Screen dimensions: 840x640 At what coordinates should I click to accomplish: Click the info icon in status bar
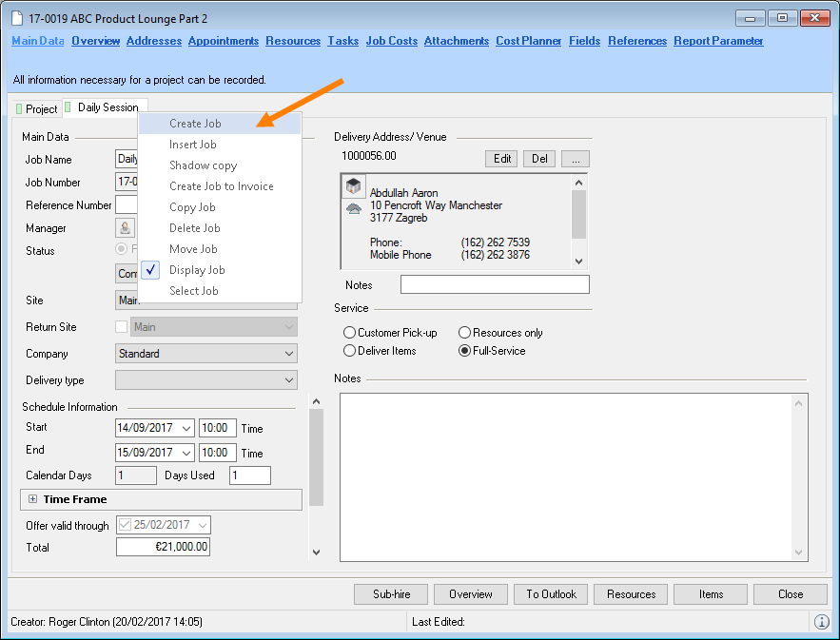click(x=821, y=622)
